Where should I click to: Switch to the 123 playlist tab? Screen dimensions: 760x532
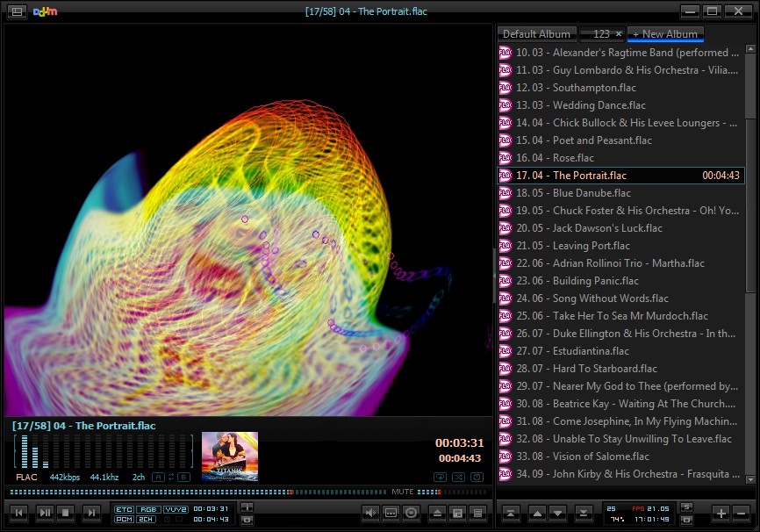601,34
